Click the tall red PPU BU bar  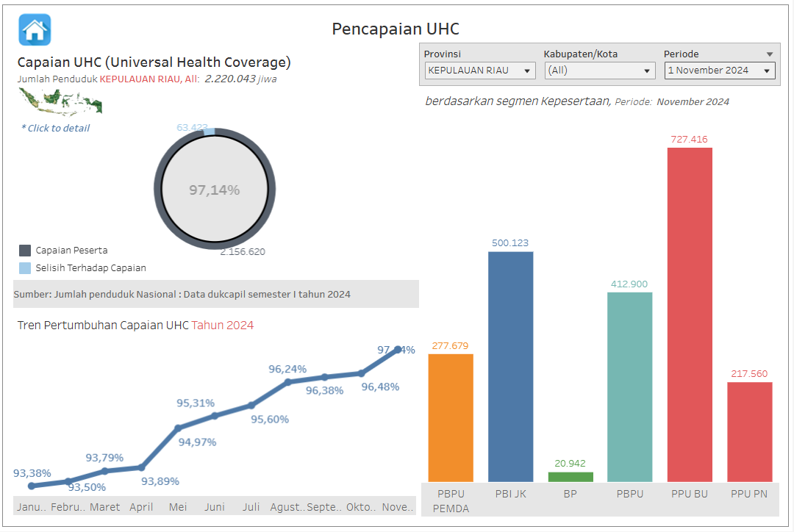pyautogui.click(x=690, y=314)
